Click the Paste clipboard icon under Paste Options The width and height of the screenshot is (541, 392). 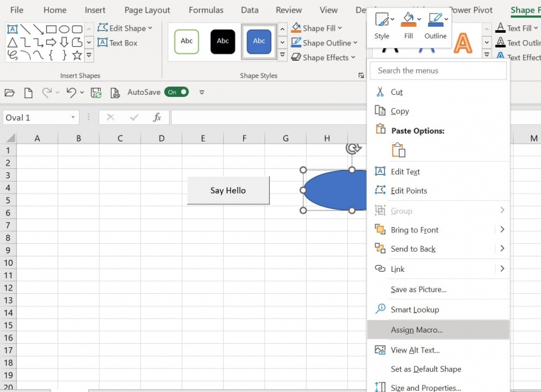pyautogui.click(x=398, y=150)
